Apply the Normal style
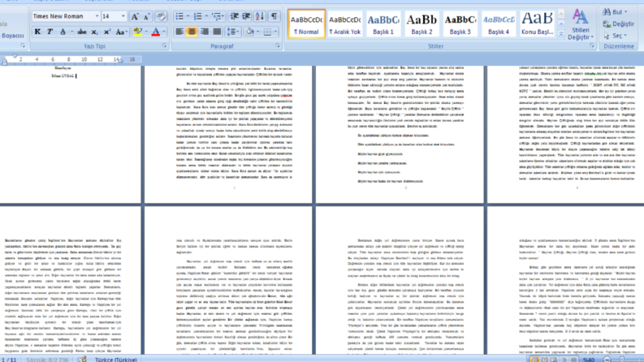Image resolution: width=644 pixels, height=362 pixels. (306, 24)
